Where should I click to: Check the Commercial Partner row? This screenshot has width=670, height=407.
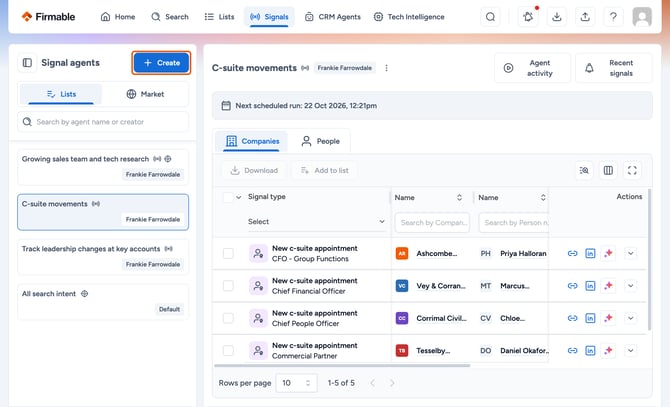(228, 351)
